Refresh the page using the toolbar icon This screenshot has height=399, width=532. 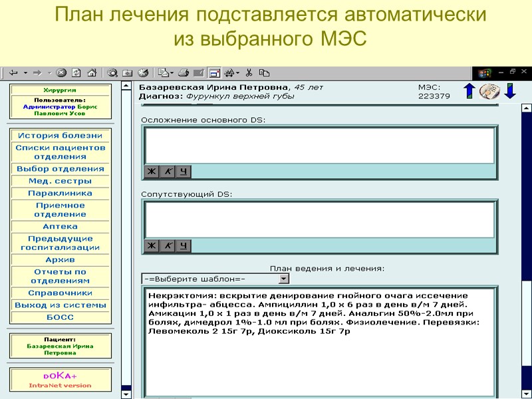tap(76, 72)
